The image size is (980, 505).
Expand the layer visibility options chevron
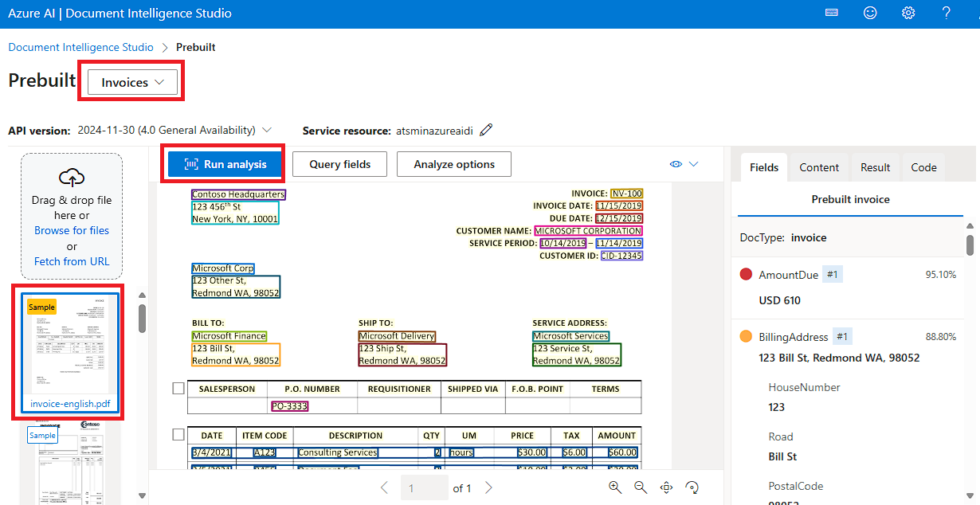[x=693, y=164]
